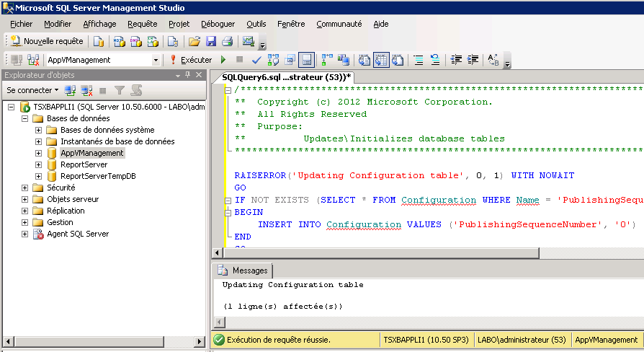The height and width of the screenshot is (352, 644).
Task: Expand the Agent SQL Server node
Action: (24, 234)
